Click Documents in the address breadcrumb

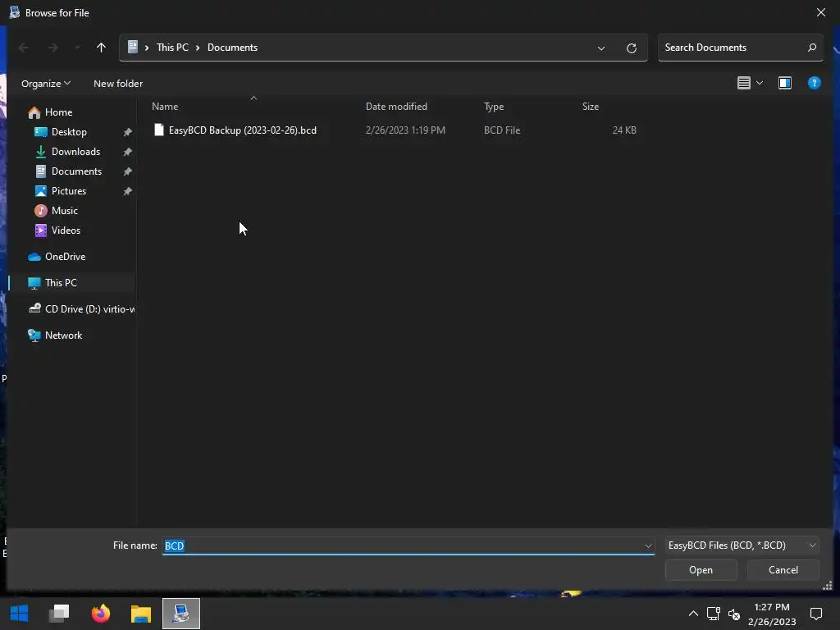[x=232, y=48]
